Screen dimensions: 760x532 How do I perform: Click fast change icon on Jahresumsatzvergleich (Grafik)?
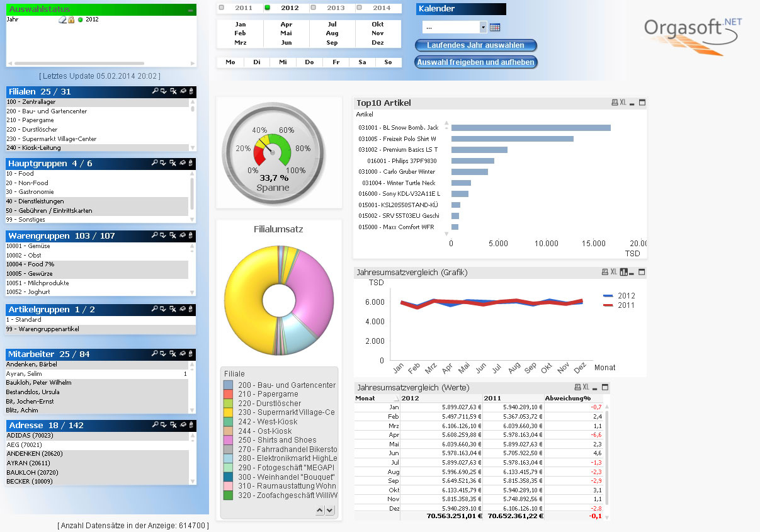pyautogui.click(x=624, y=272)
